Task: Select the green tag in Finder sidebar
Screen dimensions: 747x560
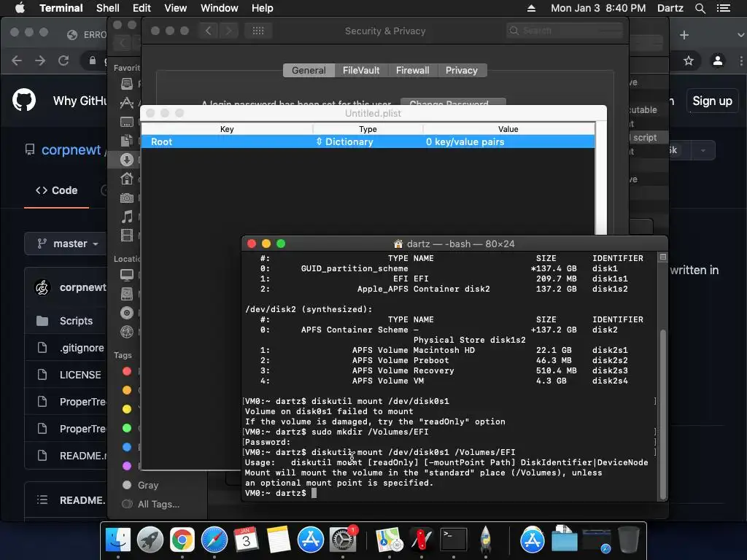Action: click(127, 428)
